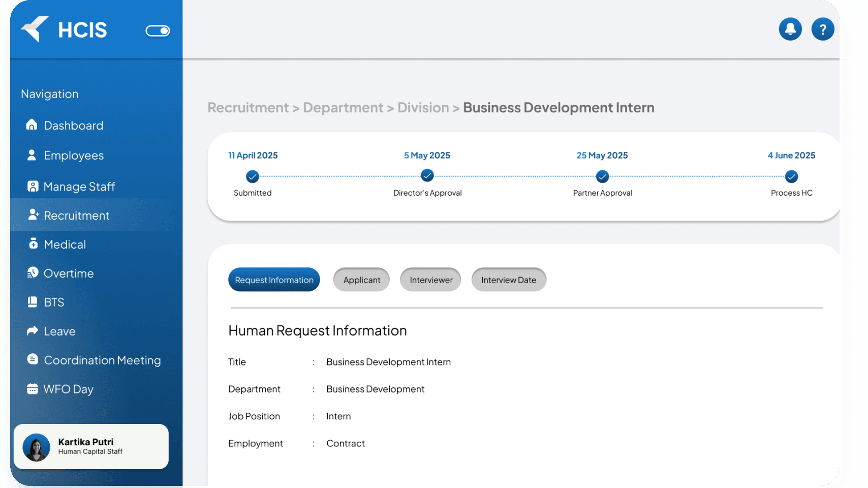Click the notification bell icon
The image size is (868, 488).
[790, 29]
